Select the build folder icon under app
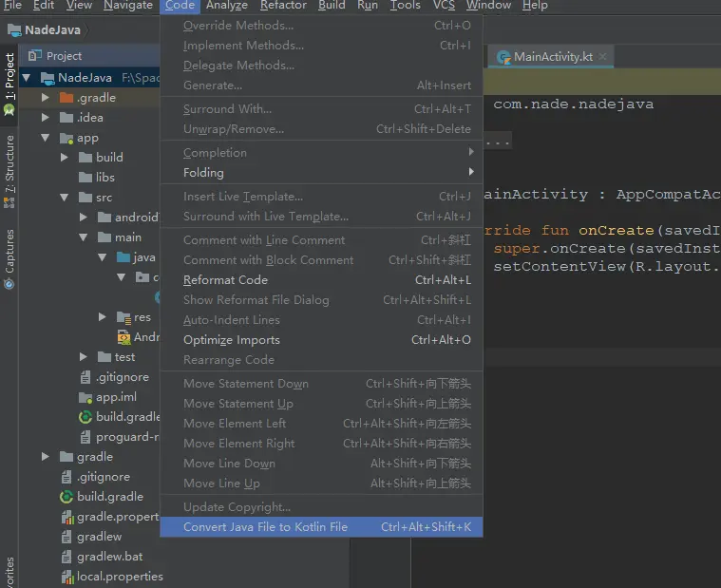The width and height of the screenshot is (721, 588). [85, 158]
